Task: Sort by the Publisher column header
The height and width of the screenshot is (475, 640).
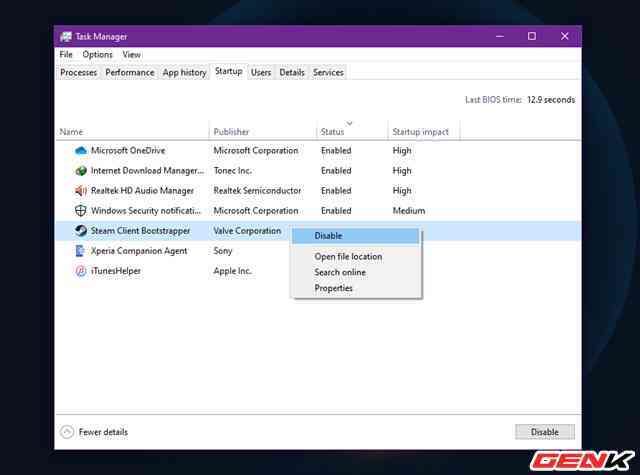Action: click(263, 132)
